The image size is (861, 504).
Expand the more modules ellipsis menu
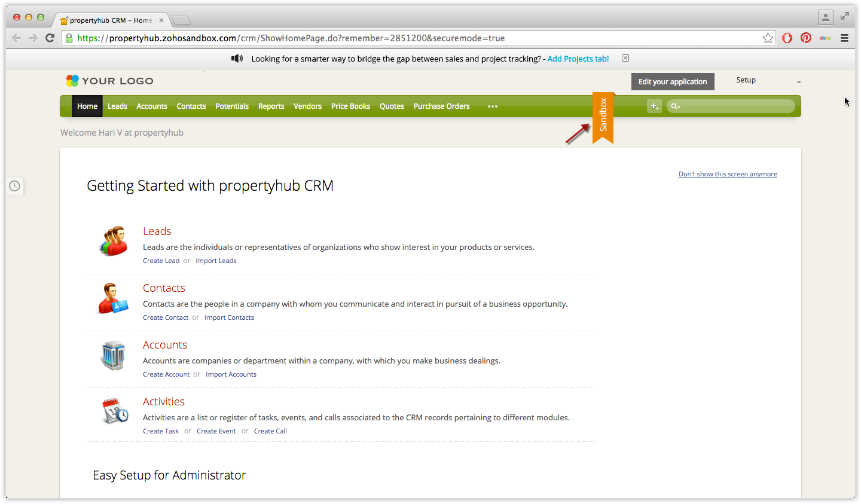pos(493,106)
